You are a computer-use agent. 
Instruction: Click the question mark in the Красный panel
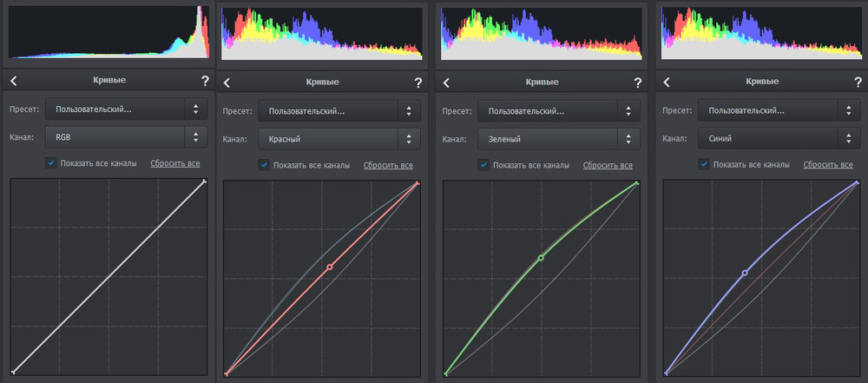point(418,83)
